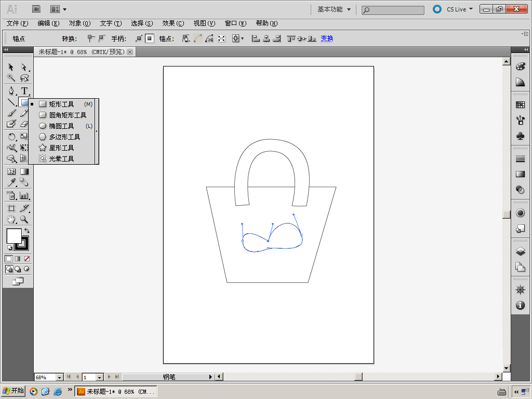
Task: Select the Lasso tool
Action: coord(24,78)
